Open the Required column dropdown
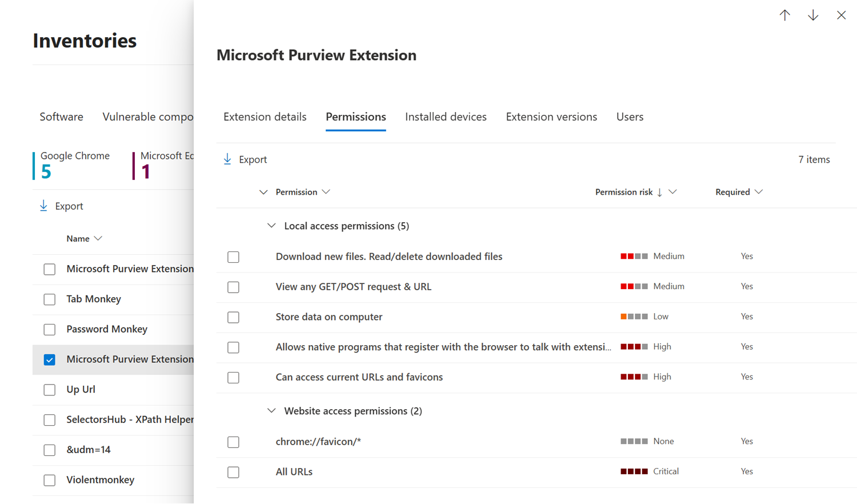This screenshot has width=857, height=504. [758, 192]
